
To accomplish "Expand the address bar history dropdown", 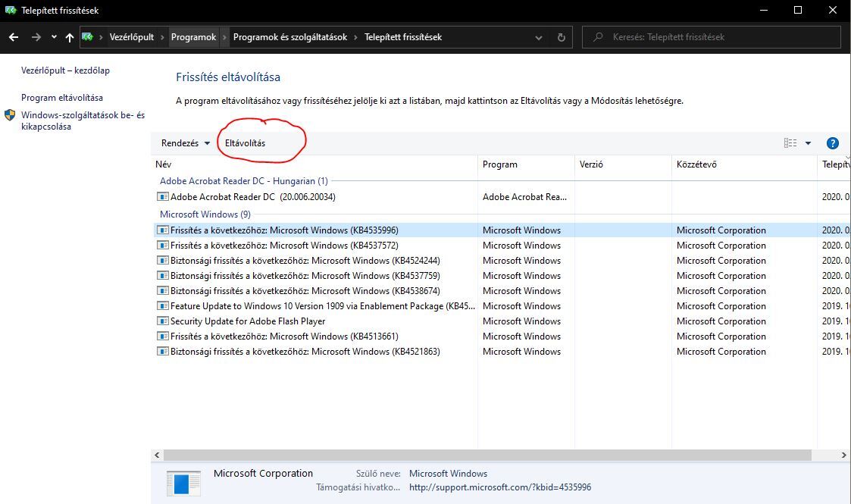I will point(539,37).
